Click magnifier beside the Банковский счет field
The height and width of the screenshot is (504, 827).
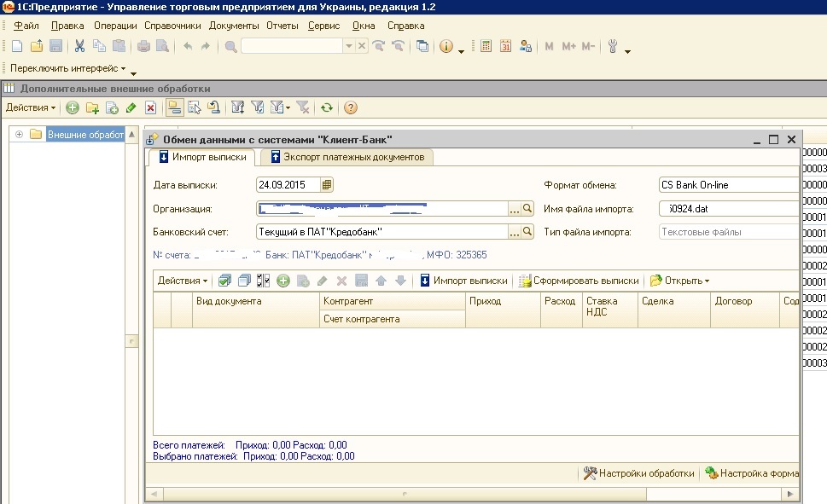point(527,232)
